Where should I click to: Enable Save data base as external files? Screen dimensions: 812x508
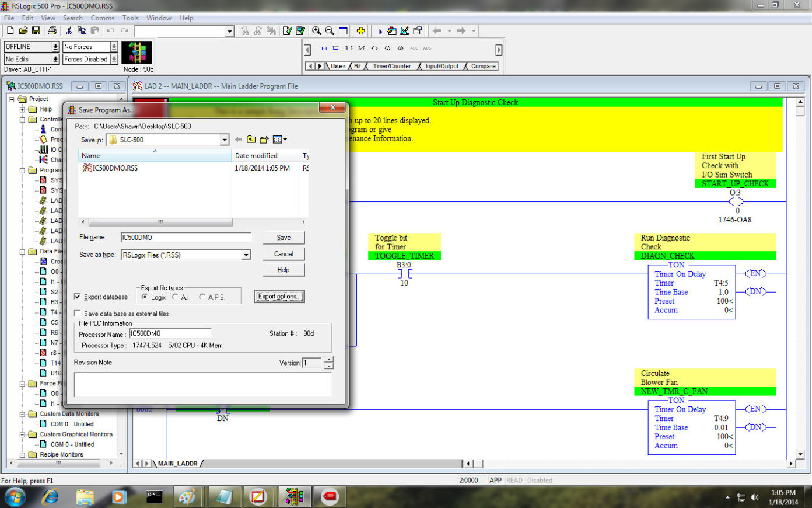(x=77, y=314)
